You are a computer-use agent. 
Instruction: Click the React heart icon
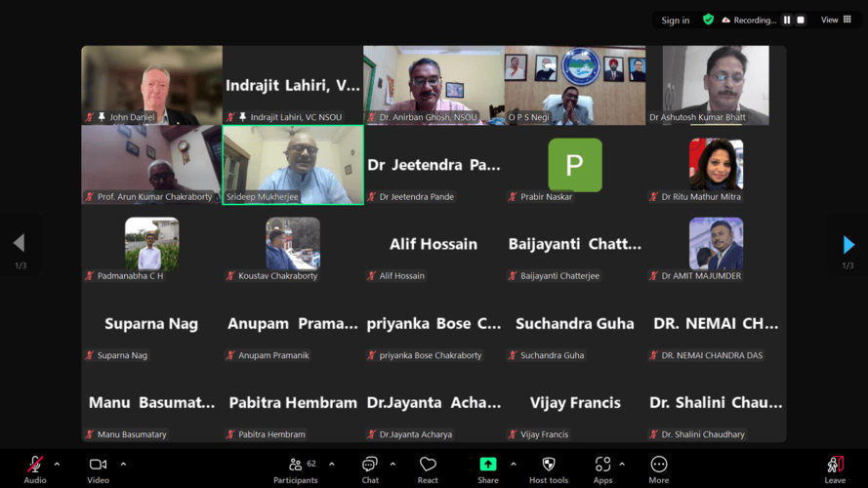[428, 465]
